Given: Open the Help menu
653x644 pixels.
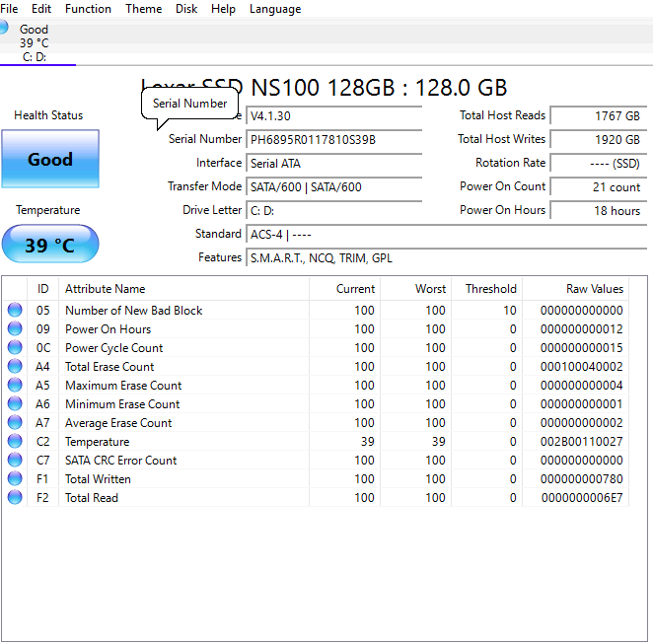Looking at the screenshot, I should [x=223, y=9].
